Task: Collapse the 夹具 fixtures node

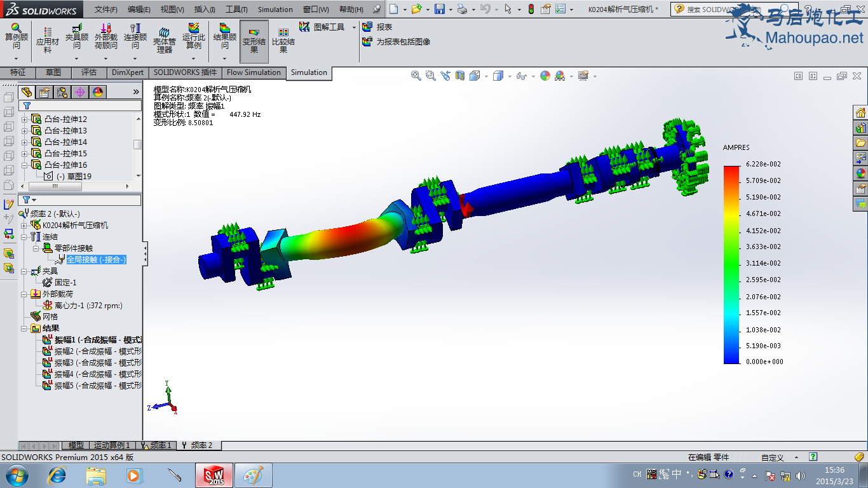Action: [25, 271]
